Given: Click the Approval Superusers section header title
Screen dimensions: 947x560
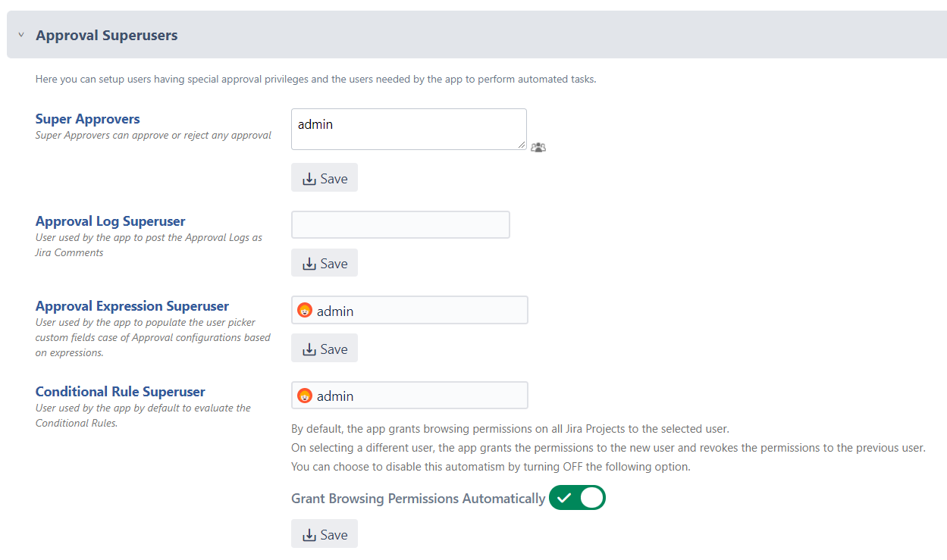Looking at the screenshot, I should click(x=107, y=35).
